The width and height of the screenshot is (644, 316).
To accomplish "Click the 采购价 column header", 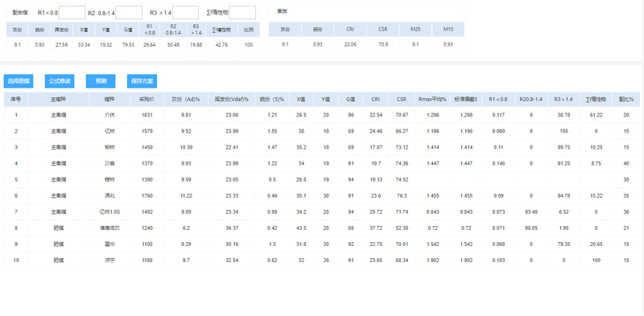I will [147, 100].
